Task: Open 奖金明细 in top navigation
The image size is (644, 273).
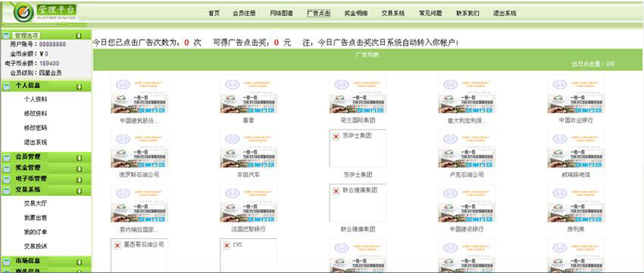Action: coord(355,13)
